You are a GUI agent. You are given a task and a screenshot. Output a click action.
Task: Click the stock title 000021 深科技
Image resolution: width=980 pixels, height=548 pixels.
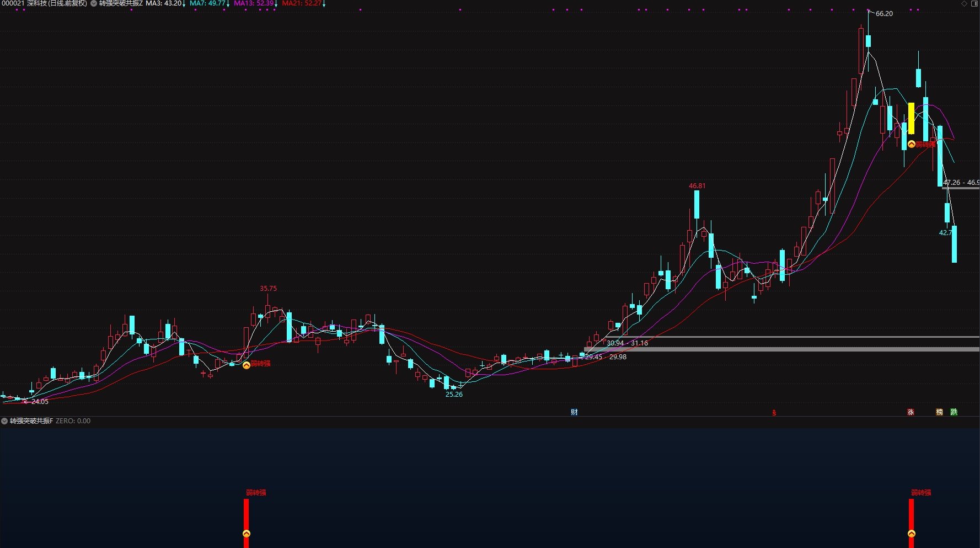pyautogui.click(x=45, y=3)
